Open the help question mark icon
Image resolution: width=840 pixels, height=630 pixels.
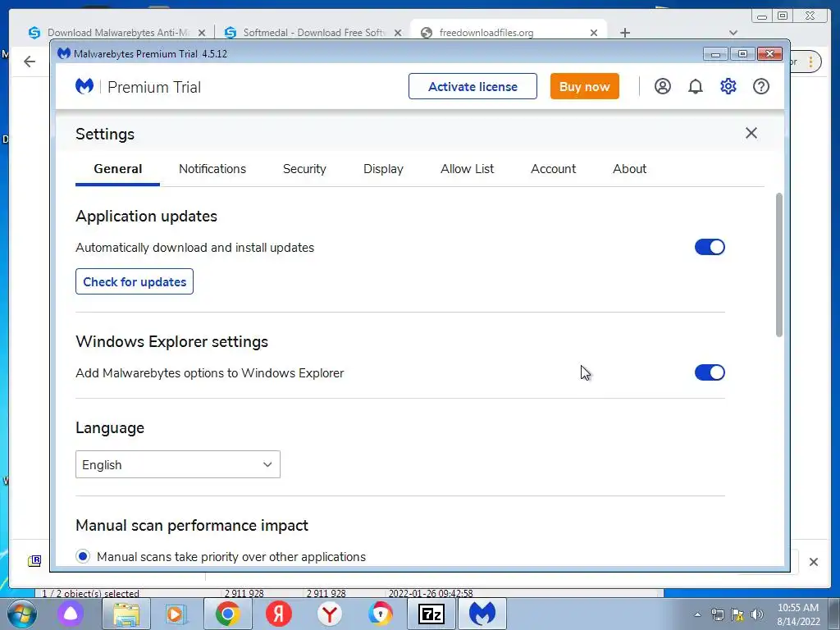[x=760, y=86]
